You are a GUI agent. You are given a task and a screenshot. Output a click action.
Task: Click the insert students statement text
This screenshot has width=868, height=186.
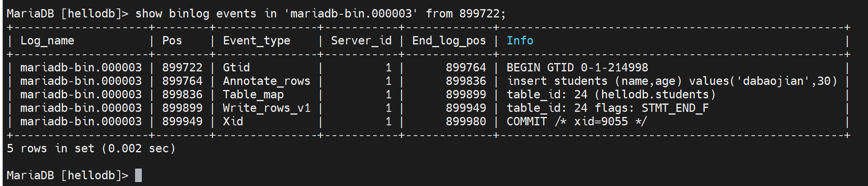coord(672,81)
